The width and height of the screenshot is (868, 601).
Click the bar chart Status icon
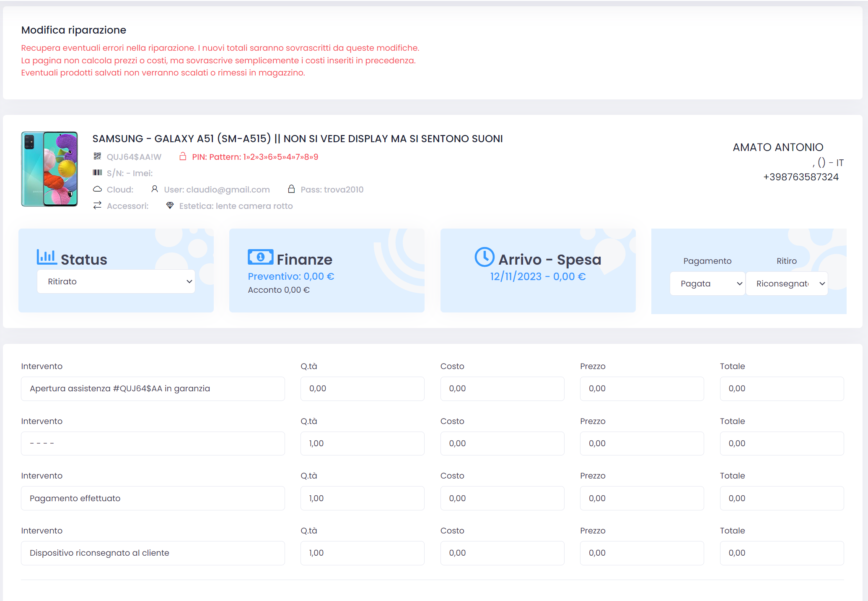click(x=47, y=257)
